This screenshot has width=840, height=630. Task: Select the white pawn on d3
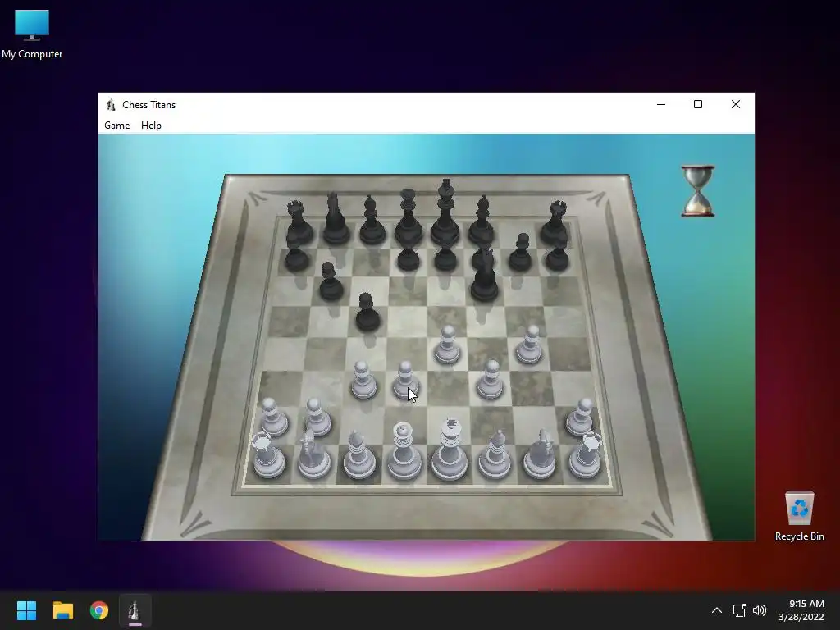(405, 381)
